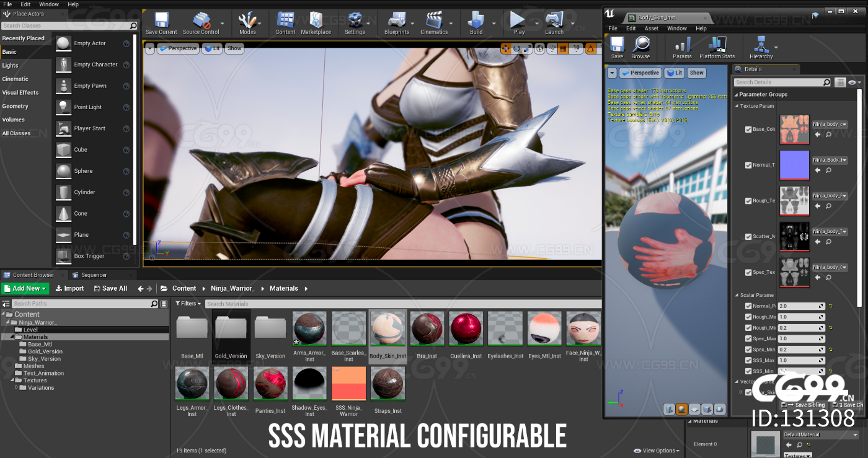Open main viewport options dropdown arrow
868x458 pixels.
pos(149,48)
